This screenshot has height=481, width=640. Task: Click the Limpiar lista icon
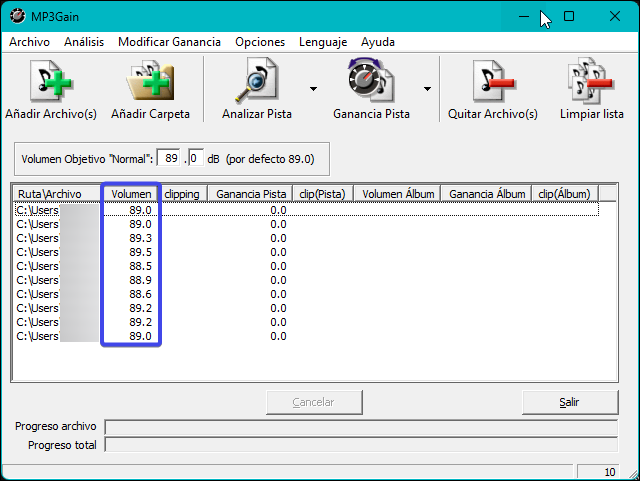coord(591,80)
